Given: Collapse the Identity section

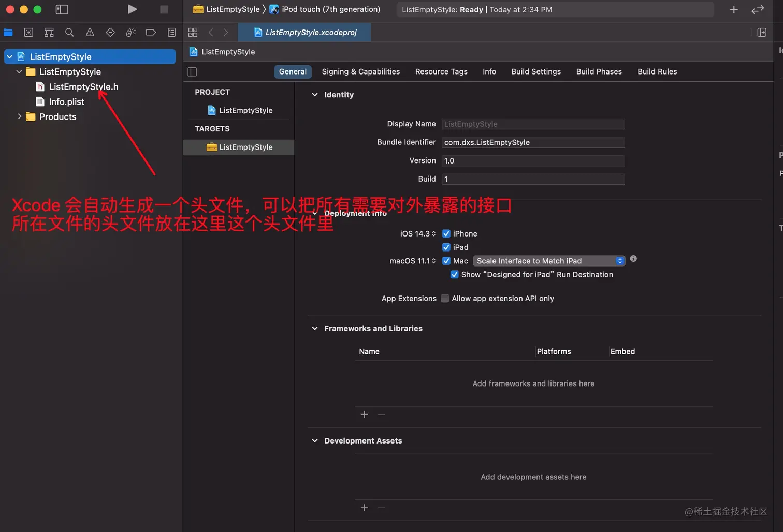Looking at the screenshot, I should [x=315, y=95].
